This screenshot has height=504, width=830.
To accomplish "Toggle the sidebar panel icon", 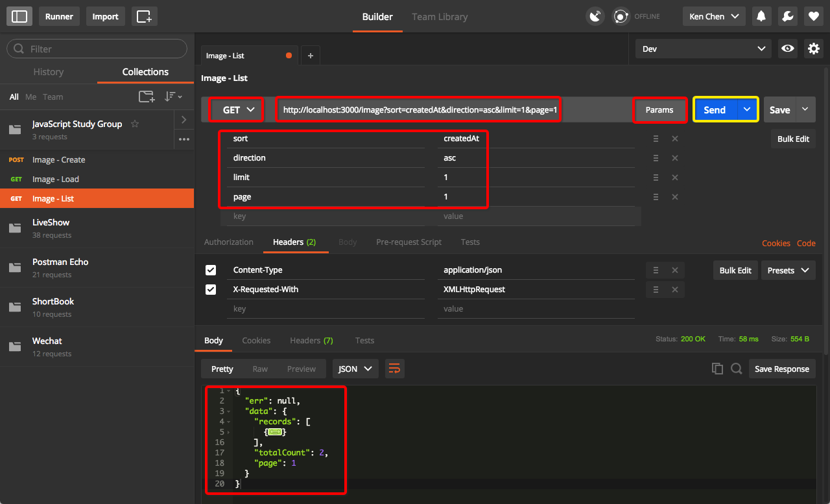I will pos(19,16).
